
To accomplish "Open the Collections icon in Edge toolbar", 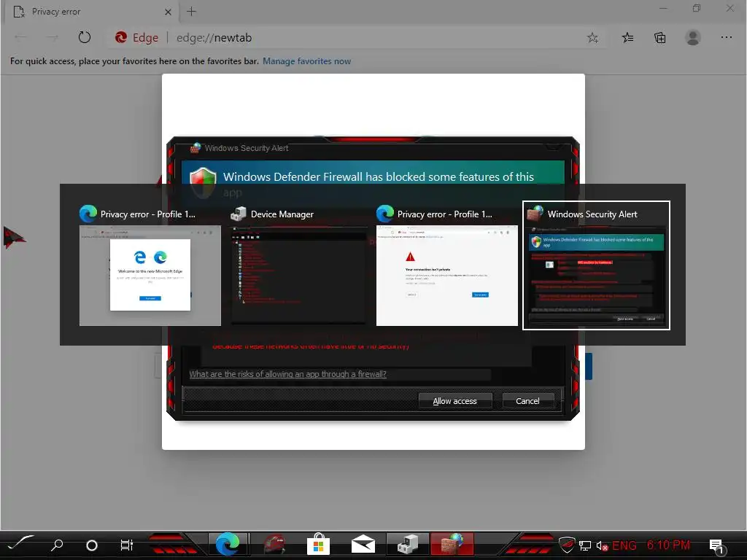I will [660, 38].
